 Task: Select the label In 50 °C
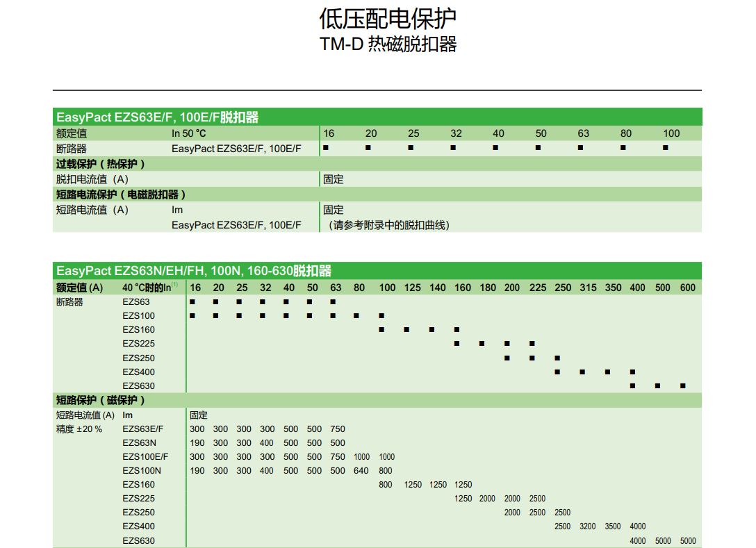pyautogui.click(x=188, y=133)
